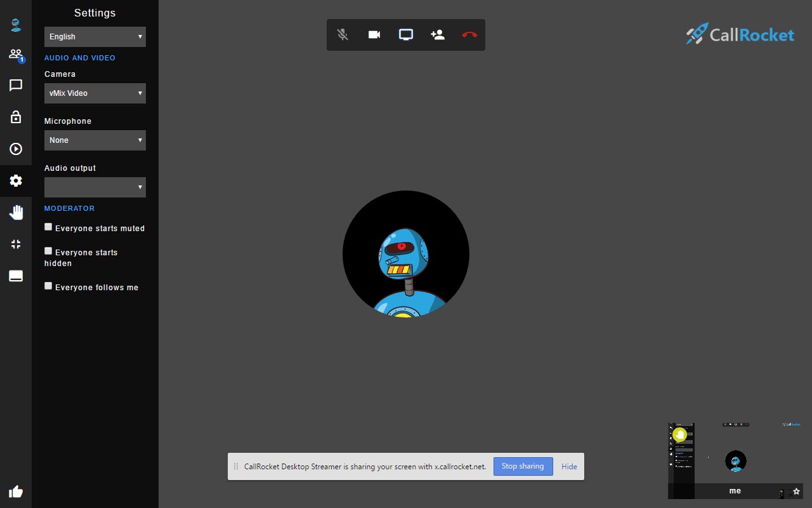The image size is (812, 508).
Task: Hang up the call with red phone icon
Action: click(x=469, y=35)
